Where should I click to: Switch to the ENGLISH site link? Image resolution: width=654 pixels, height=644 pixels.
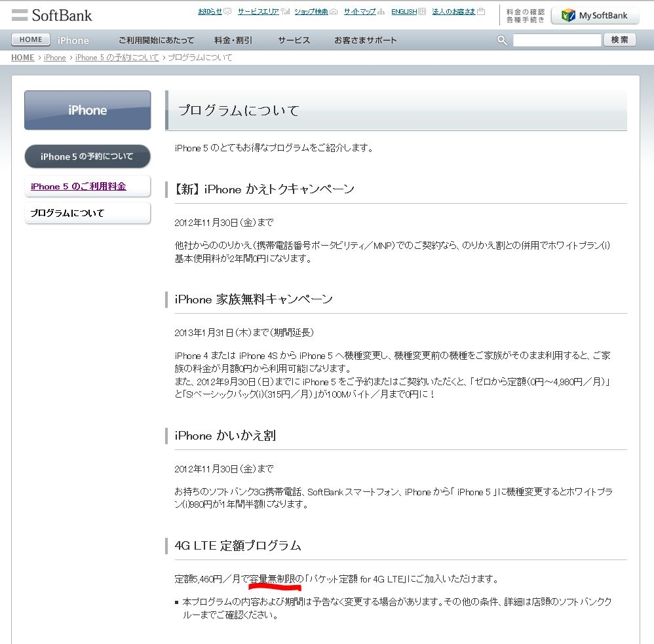click(x=404, y=12)
